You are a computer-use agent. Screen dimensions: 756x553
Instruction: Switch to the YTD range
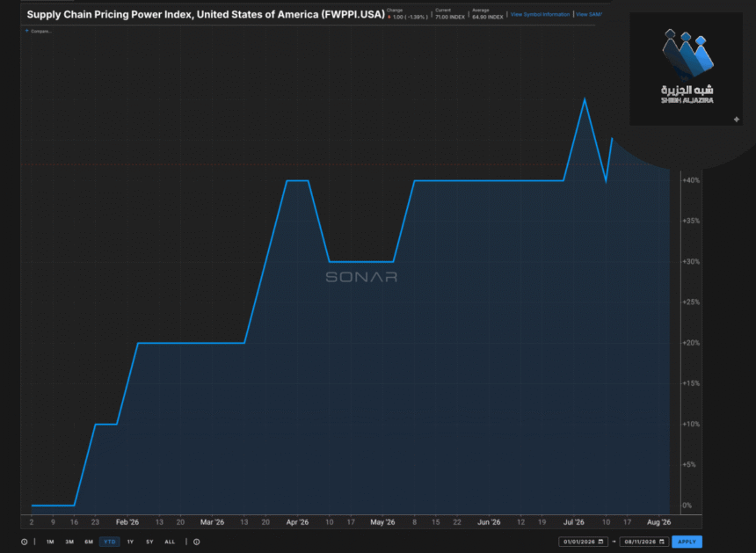(110, 542)
